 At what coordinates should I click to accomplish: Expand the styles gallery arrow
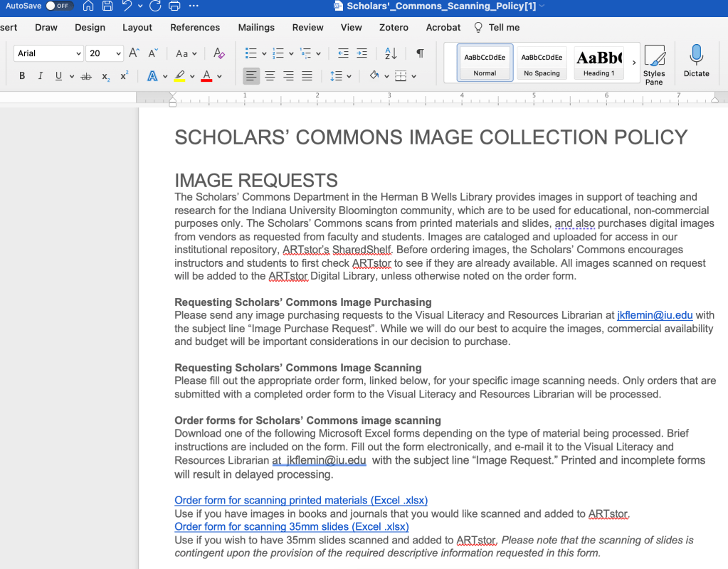point(634,63)
